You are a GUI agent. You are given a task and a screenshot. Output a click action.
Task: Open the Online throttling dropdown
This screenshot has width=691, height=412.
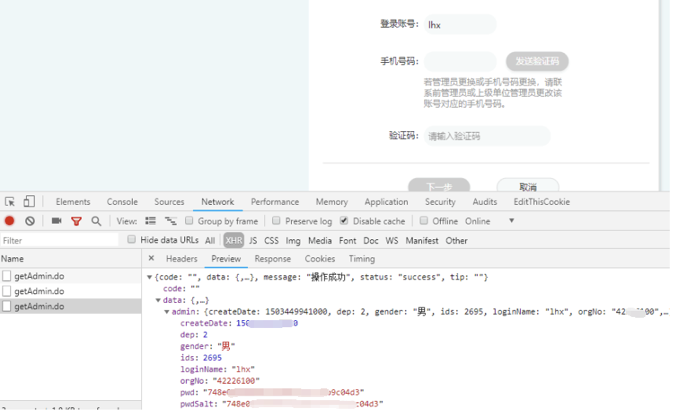coord(511,221)
